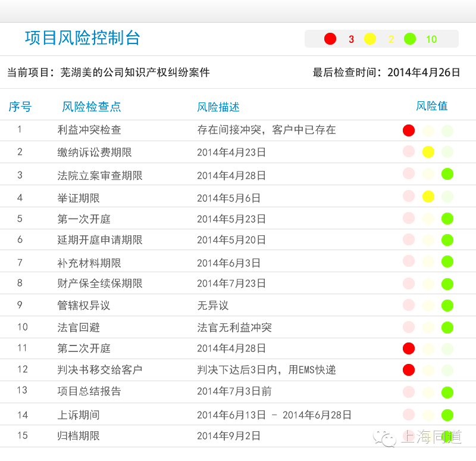This screenshot has height=461, width=476.
Task: Click last check date 2014年4月26日
Action: coord(424,72)
